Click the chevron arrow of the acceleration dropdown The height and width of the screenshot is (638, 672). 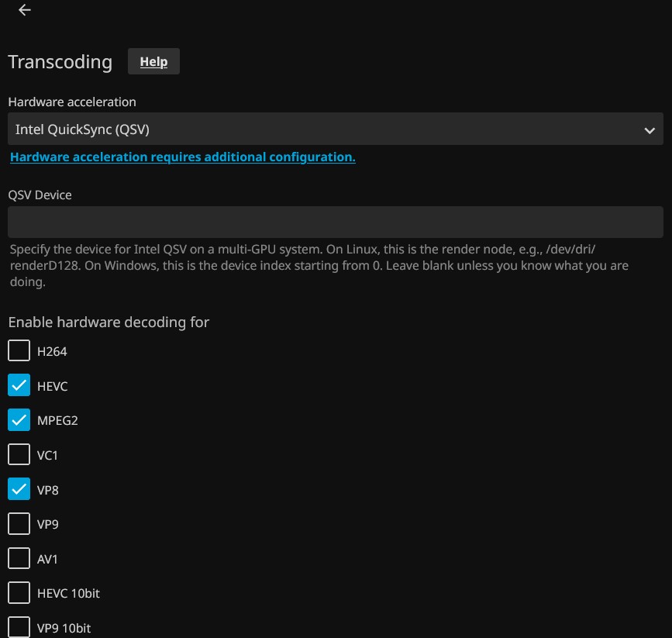tap(650, 130)
